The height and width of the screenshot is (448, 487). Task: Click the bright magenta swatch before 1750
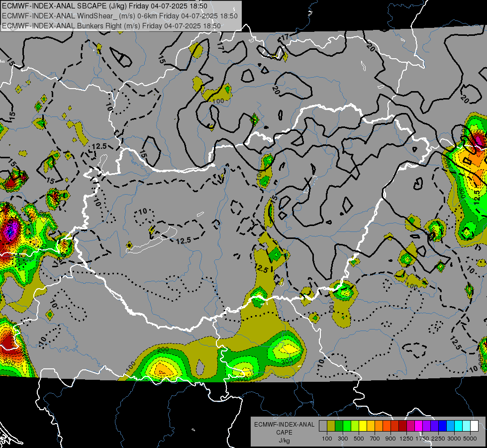coord(419,426)
